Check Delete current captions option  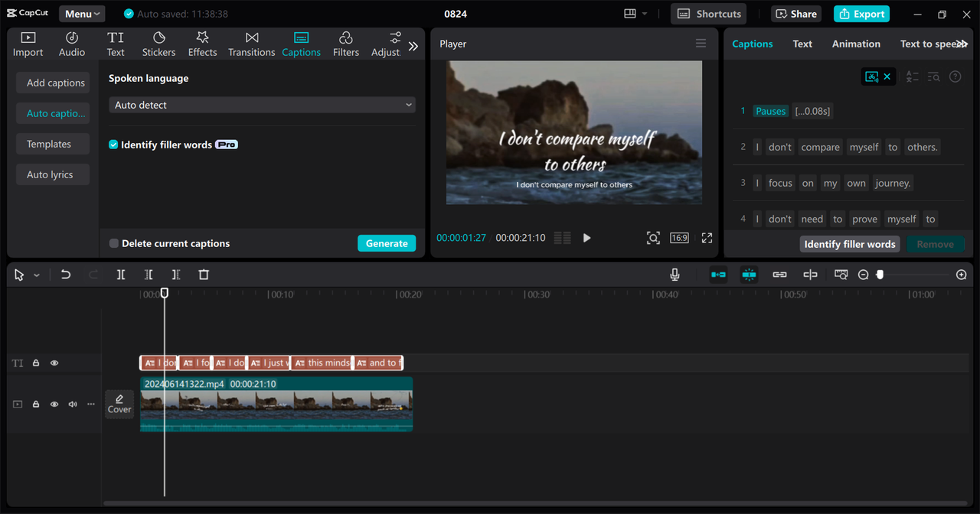click(x=113, y=243)
